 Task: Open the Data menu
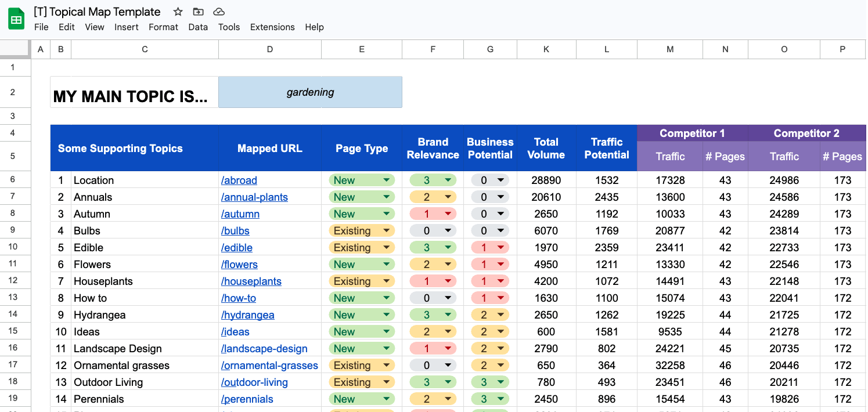(198, 27)
